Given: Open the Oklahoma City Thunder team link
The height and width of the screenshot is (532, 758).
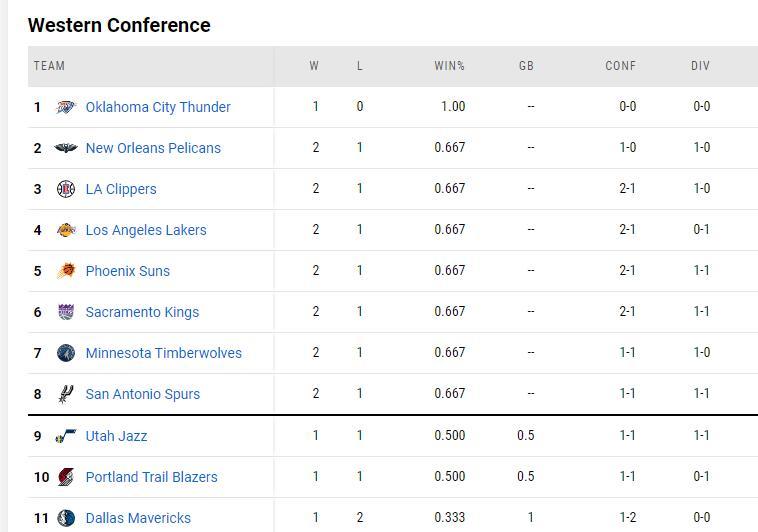Looking at the screenshot, I should [158, 107].
